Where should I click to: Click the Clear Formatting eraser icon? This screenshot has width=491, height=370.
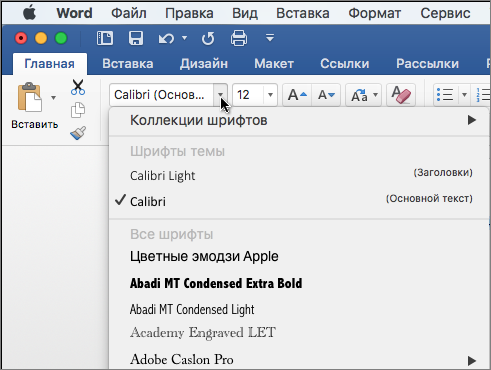tap(401, 95)
